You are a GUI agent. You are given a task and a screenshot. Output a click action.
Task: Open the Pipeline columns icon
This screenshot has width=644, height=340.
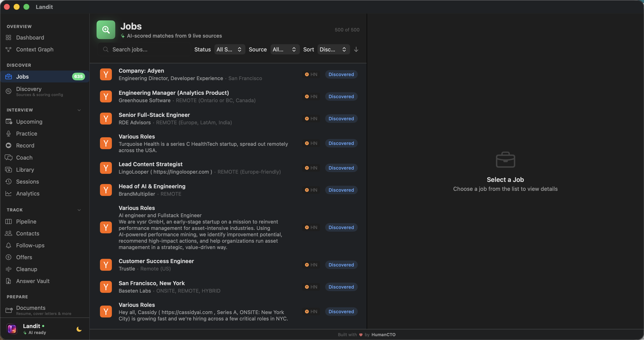pyautogui.click(x=9, y=222)
